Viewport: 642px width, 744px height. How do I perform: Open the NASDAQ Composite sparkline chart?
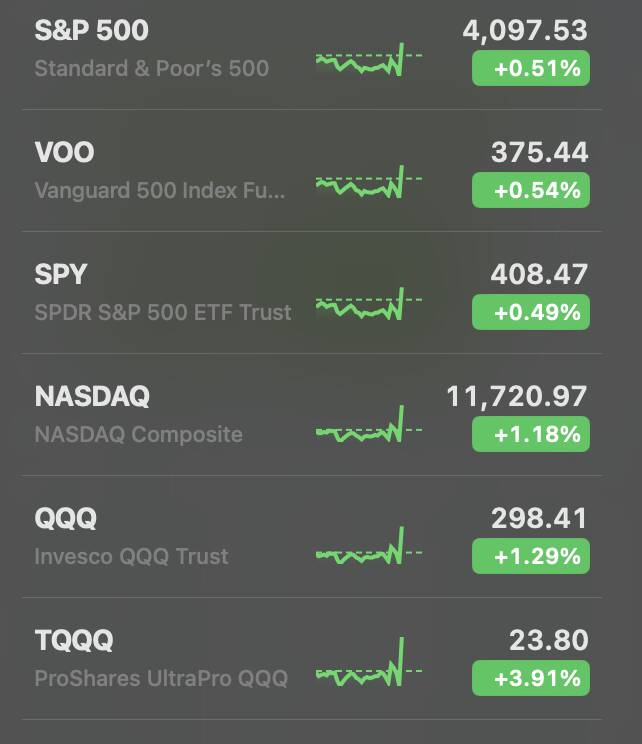click(x=369, y=424)
